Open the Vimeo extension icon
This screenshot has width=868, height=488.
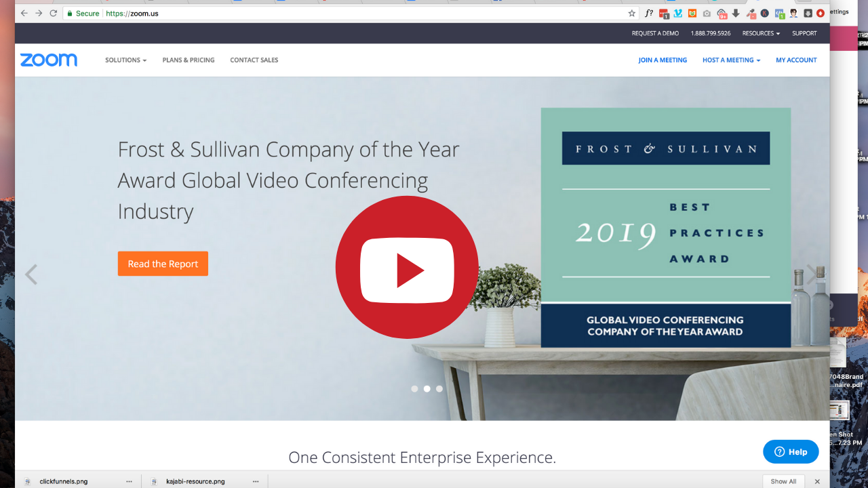click(x=678, y=13)
